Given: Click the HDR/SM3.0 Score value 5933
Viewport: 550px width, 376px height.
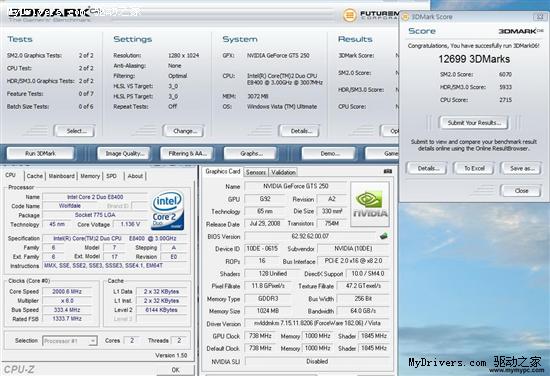Looking at the screenshot, I should coord(505,87).
